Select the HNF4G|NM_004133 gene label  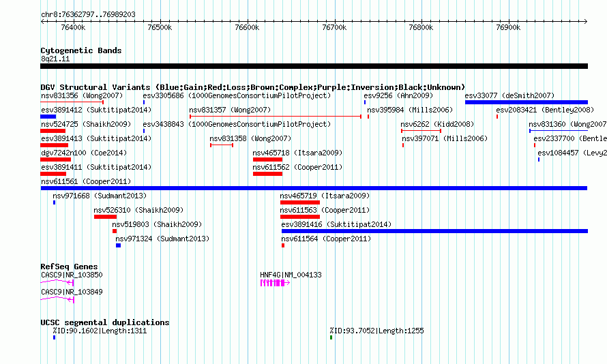coord(291,275)
